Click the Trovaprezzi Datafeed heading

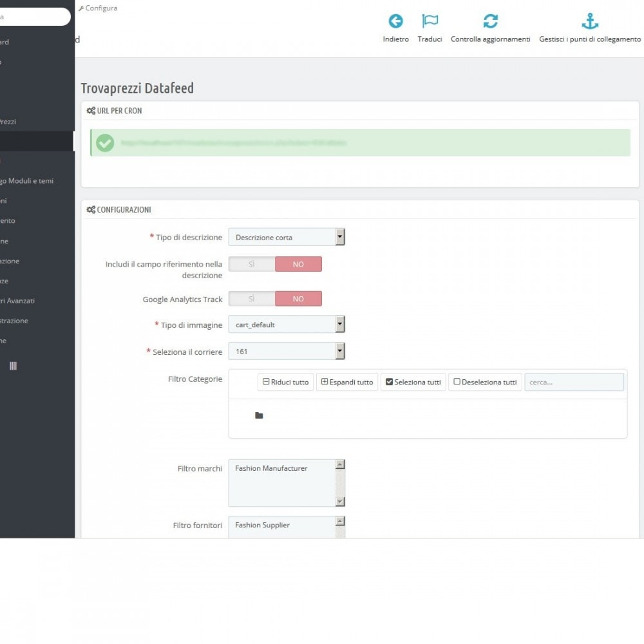(x=137, y=88)
